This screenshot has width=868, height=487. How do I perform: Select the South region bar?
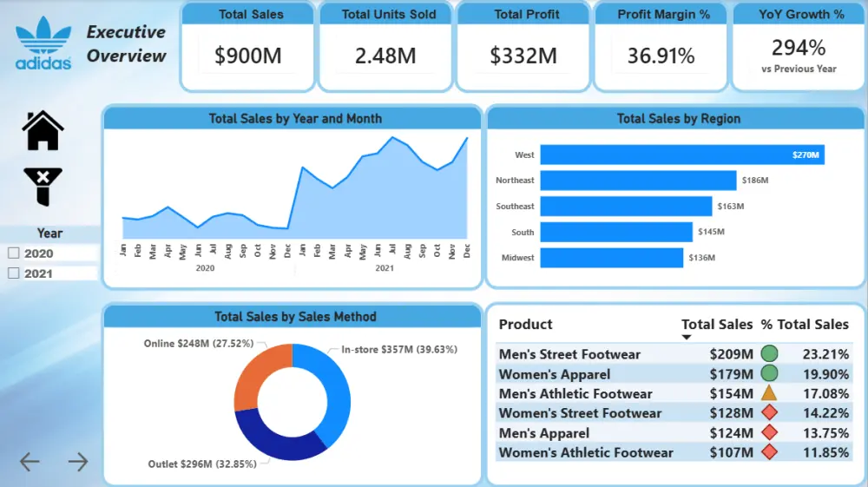coord(616,232)
